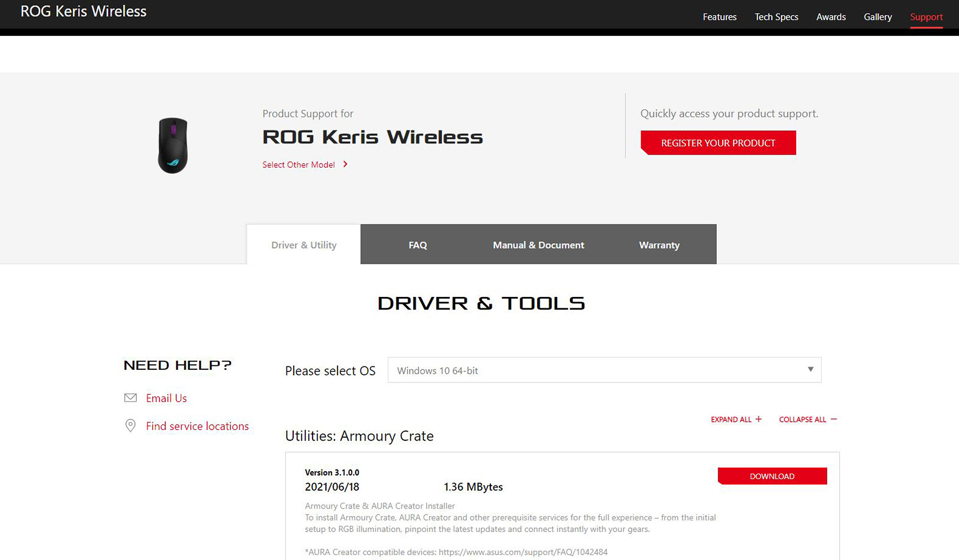Viewport: 959px width, 560px height.
Task: Switch to the FAQ tab
Action: (418, 245)
